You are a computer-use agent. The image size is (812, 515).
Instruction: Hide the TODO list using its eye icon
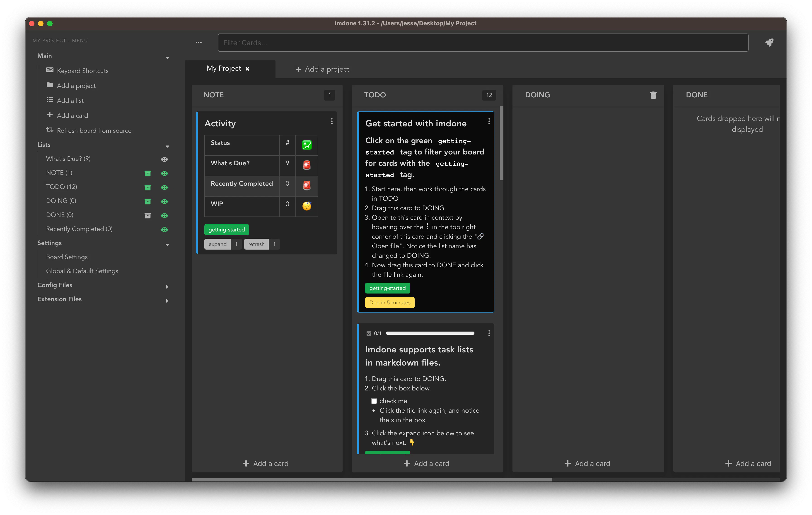(x=164, y=187)
